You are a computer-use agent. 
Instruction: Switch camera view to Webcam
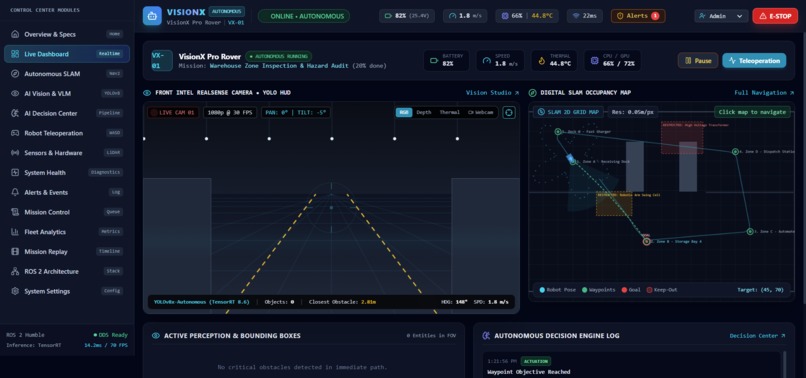click(x=481, y=113)
